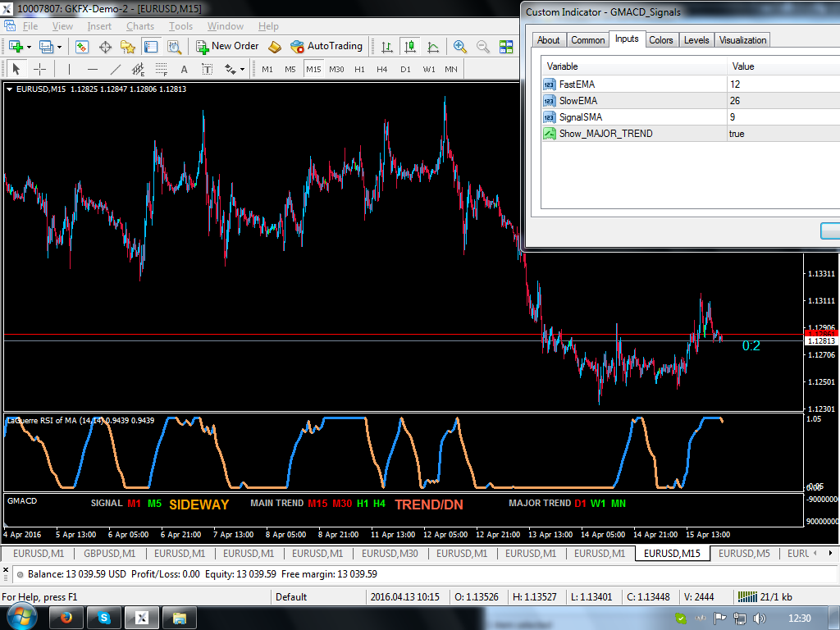Show the Market Watch window
This screenshot has height=630, width=840.
82,47
